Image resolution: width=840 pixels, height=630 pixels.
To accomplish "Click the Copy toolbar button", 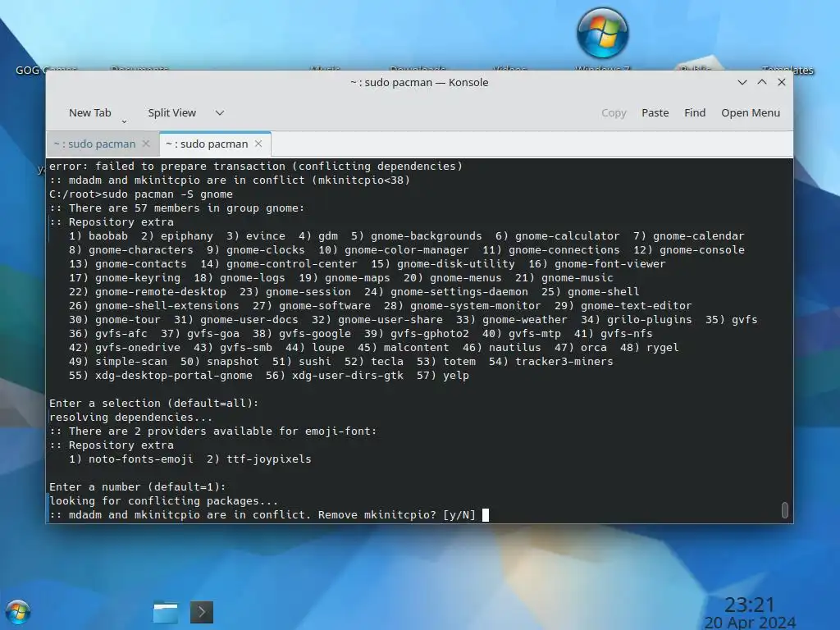I will tap(614, 112).
